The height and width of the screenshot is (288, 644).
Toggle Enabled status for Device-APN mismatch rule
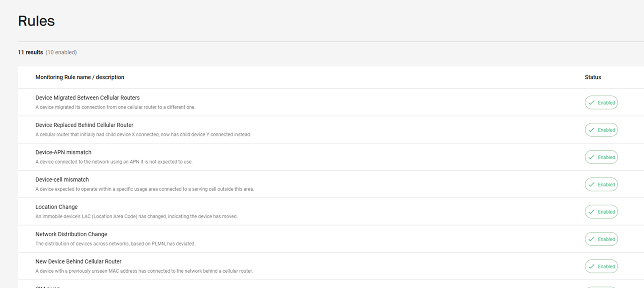pos(601,157)
